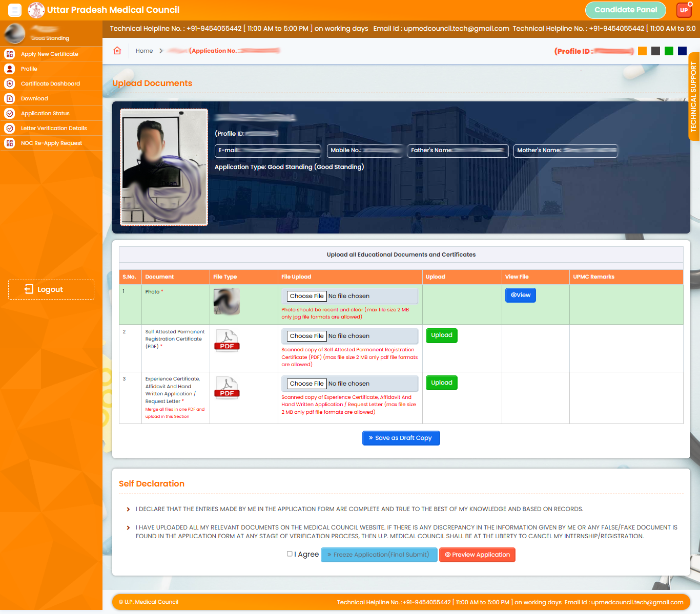Choose file for Photo upload
Image resolution: width=700 pixels, height=614 pixels.
(306, 296)
